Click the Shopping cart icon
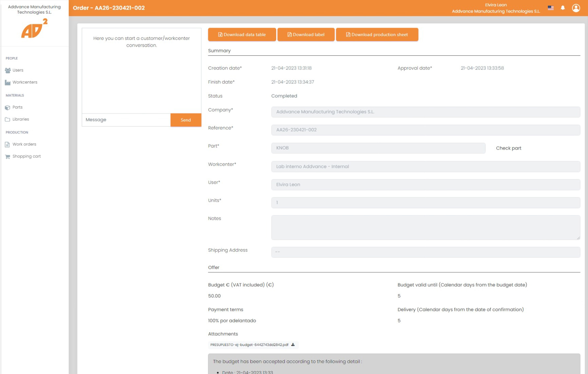The image size is (588, 374). [8, 157]
